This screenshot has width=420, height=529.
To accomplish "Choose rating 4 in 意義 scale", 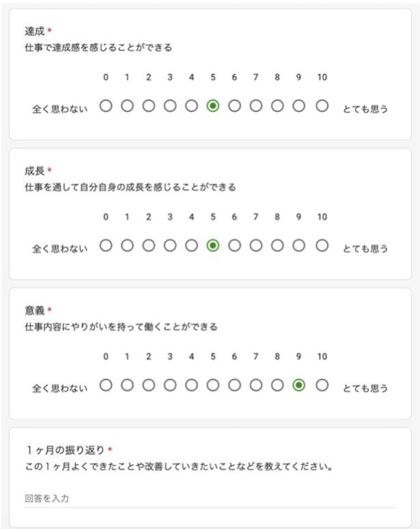I will pyautogui.click(x=191, y=385).
